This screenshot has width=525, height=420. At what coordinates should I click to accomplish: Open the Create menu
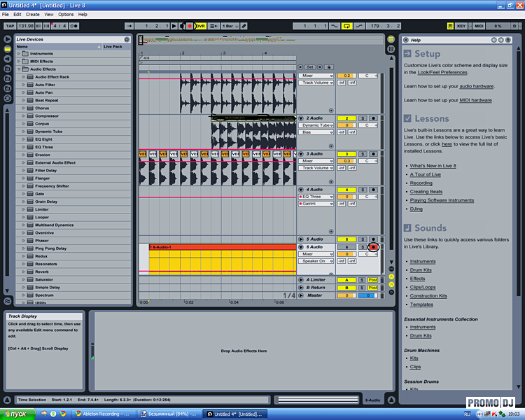pos(33,15)
